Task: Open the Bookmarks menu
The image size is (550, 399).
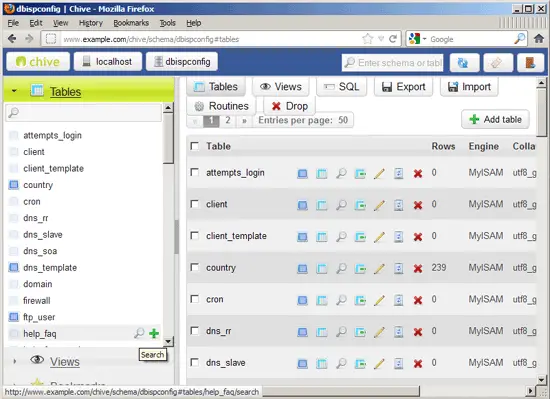Action: [131, 23]
